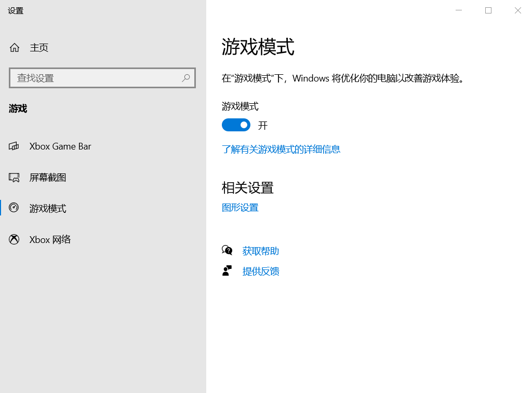Click 提供反馈 to send feedback

pos(261,270)
